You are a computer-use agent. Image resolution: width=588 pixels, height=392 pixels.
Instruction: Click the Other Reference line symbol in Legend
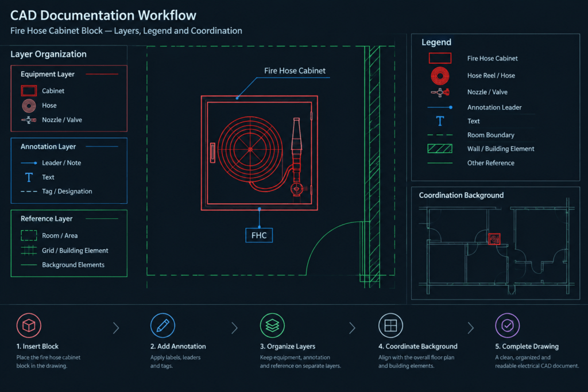click(x=440, y=163)
